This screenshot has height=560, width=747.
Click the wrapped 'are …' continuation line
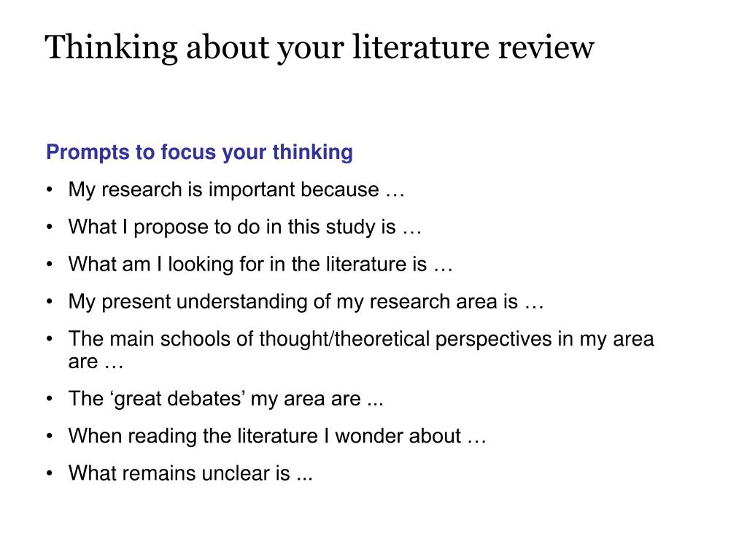[x=96, y=362]
